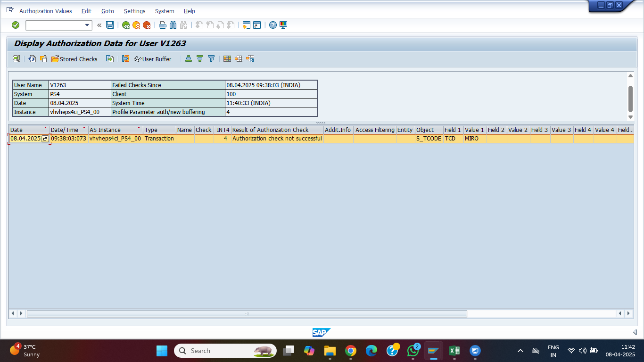Viewport: 644px width, 362px height.
Task: Click the green Back arrow icon
Action: [126, 25]
